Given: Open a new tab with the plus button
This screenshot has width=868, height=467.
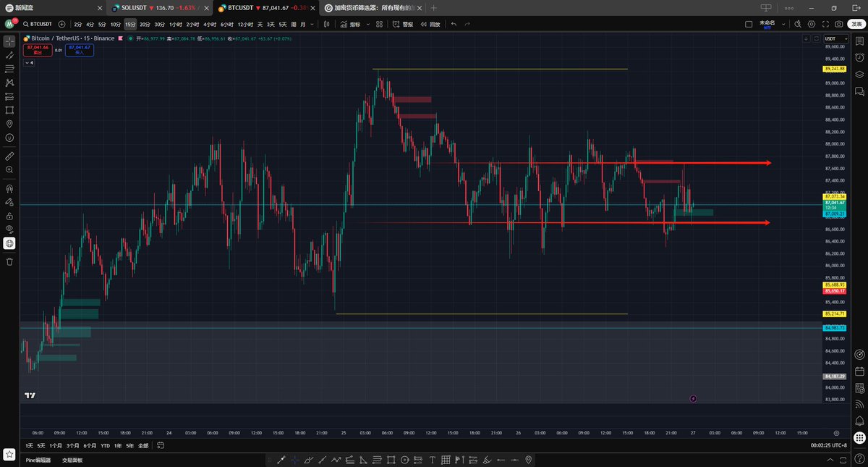Looking at the screenshot, I should (434, 7).
